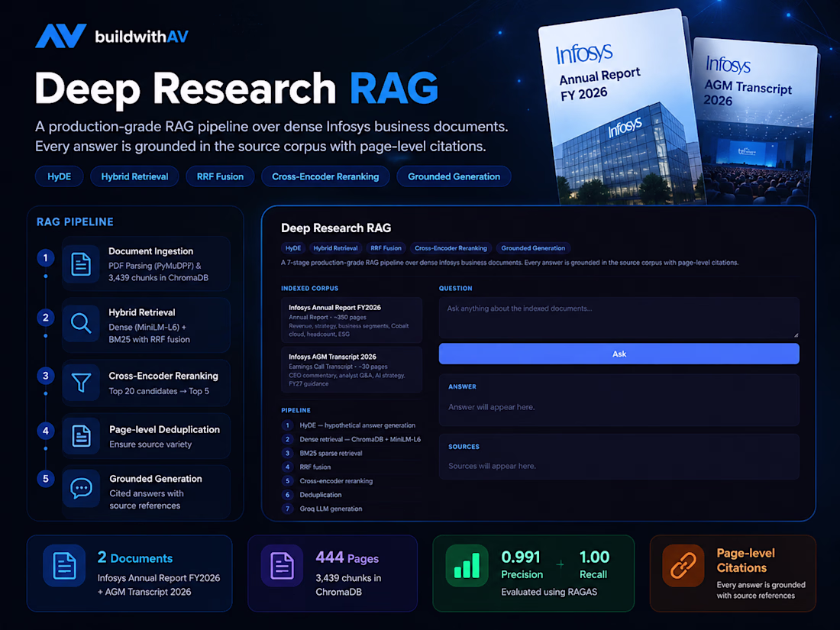The height and width of the screenshot is (630, 840).
Task: Select the large Cross-Encoder Reranking pill under the headline
Action: point(325,177)
